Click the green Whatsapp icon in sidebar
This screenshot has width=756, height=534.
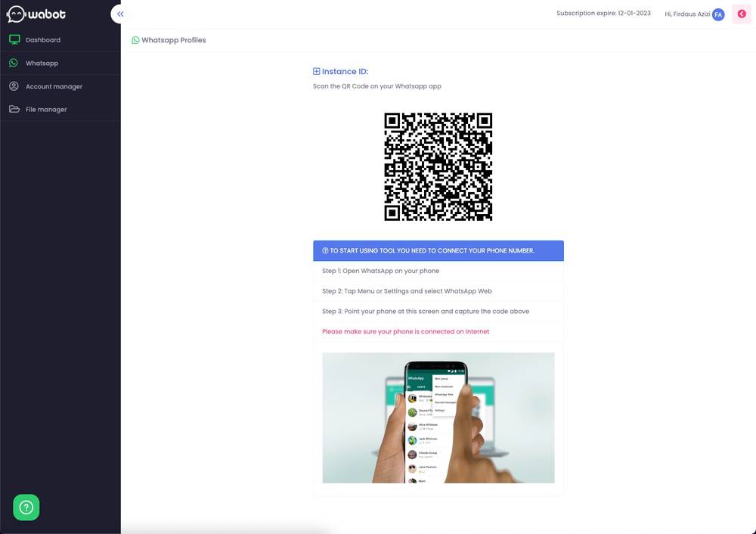(x=13, y=62)
